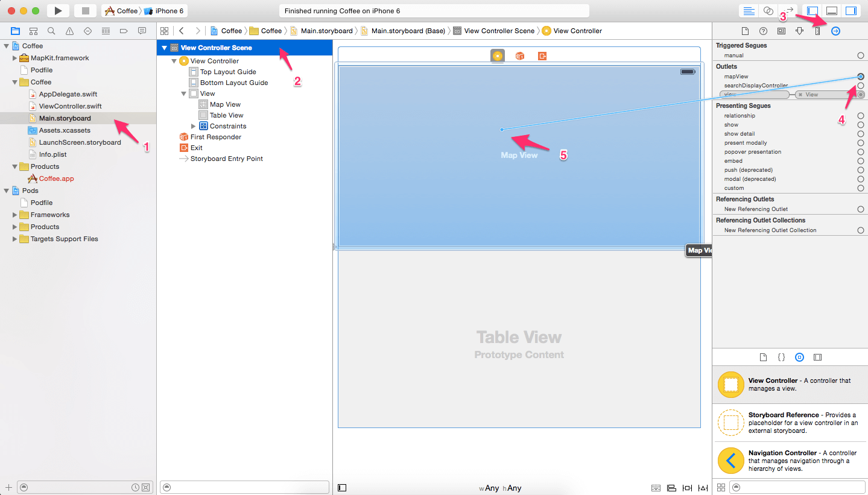Switch to the Version editor
Screen dimensions: 868x495
[787, 11]
